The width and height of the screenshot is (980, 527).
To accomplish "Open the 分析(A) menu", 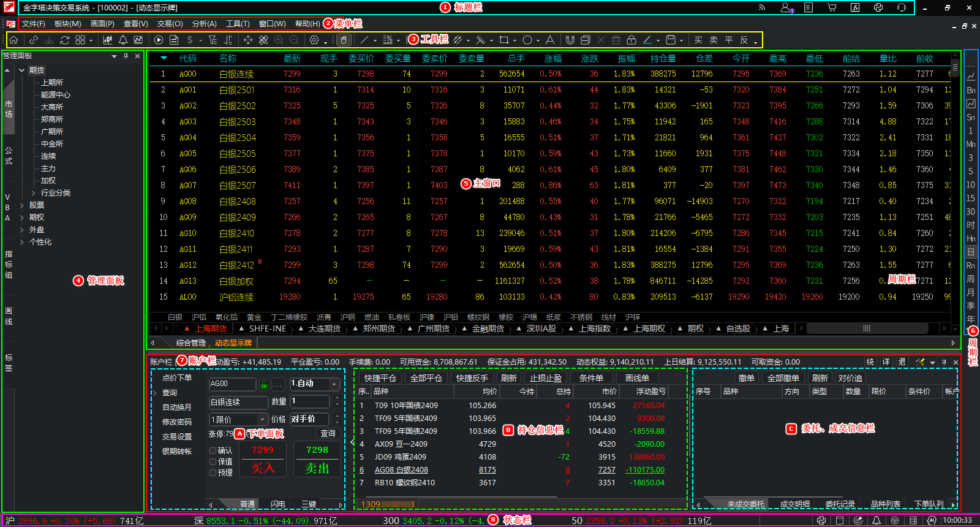I will tap(204, 24).
